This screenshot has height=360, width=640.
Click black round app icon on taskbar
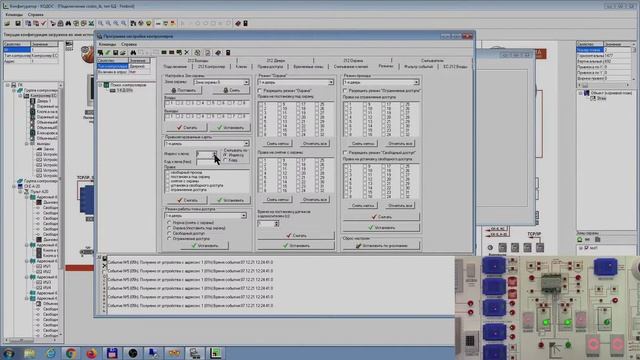point(133,353)
